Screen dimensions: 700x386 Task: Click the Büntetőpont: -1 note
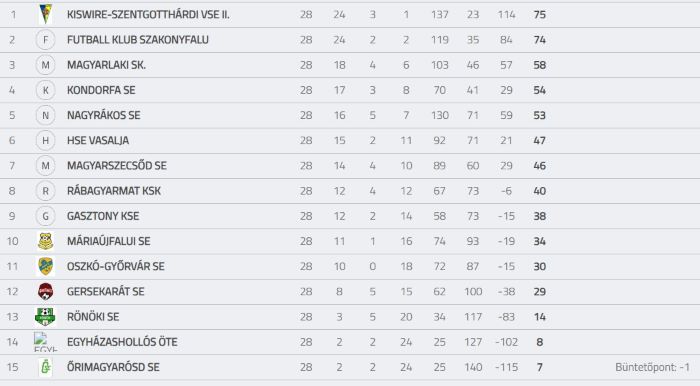pyautogui.click(x=652, y=367)
